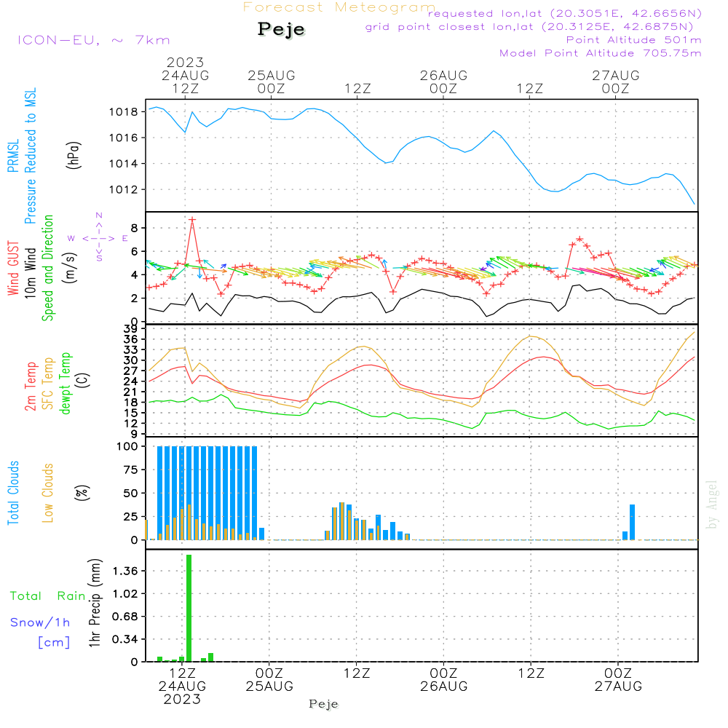Click the ICON-EU ~7km model label
Viewport: 728px width, 728px height.
pos(93,40)
